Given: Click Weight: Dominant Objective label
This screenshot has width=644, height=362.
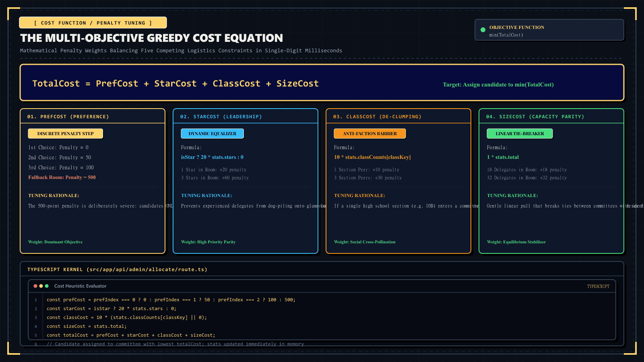Looking at the screenshot, I should [56, 242].
